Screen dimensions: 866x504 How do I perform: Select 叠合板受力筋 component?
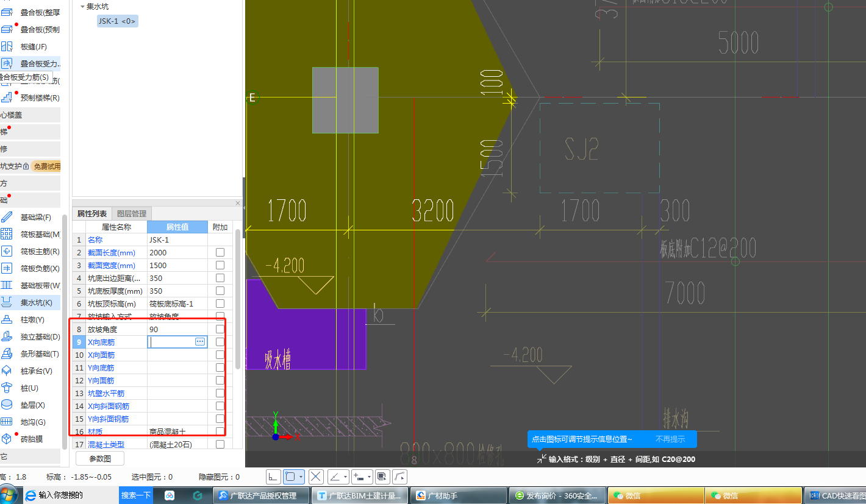pos(30,63)
